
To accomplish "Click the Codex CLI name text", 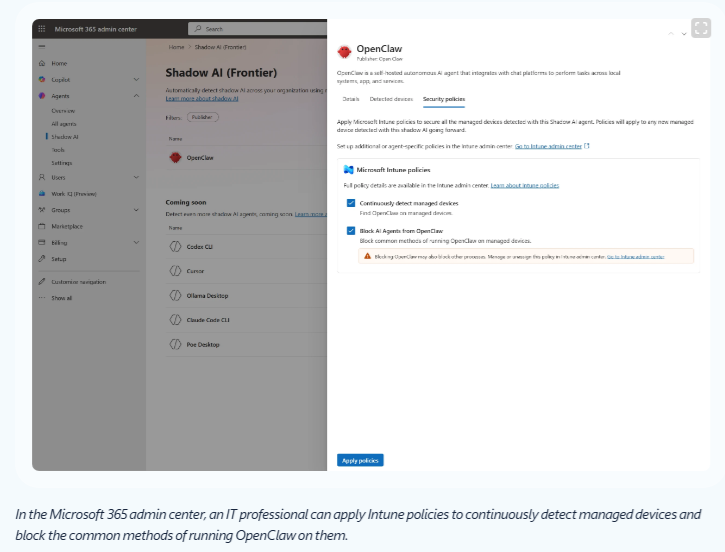I will 200,247.
